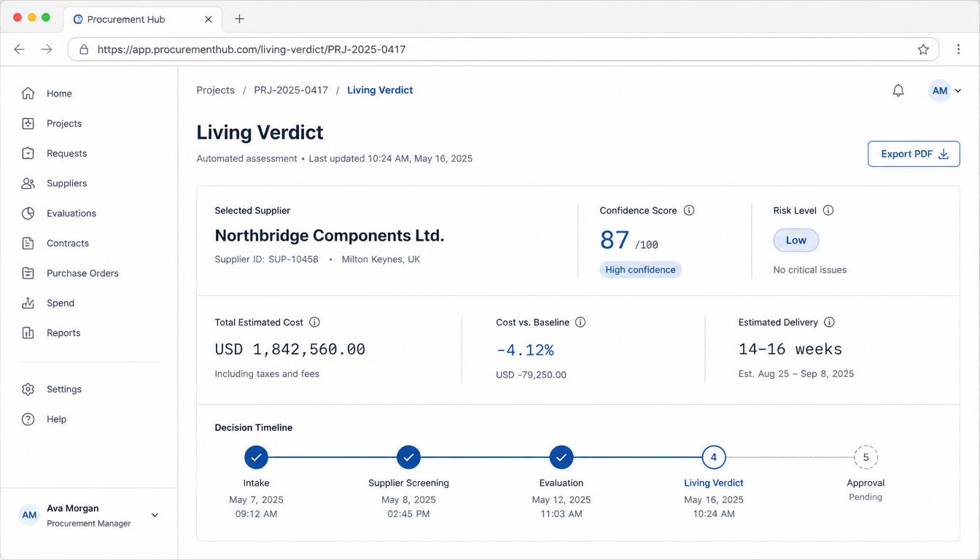Screen dimensions: 980x560
Task: Click the lock icon in address bar
Action: pyautogui.click(x=84, y=50)
